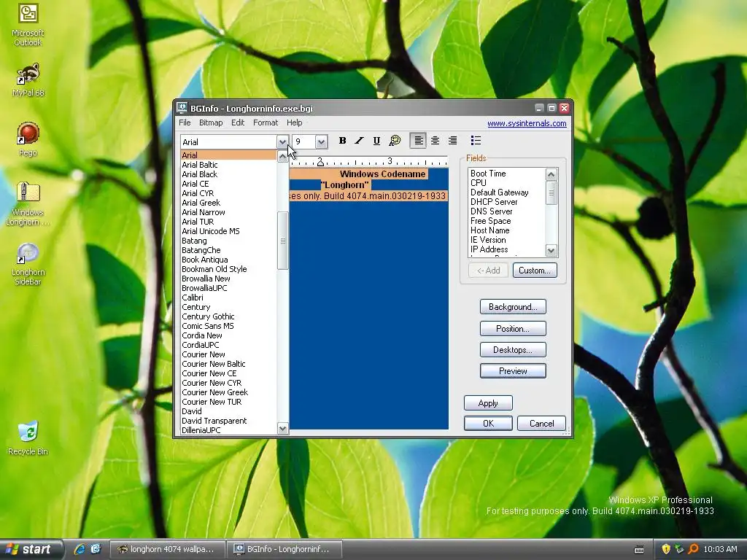Click the security shield tray icon
Screen dimensions: 747x560
(666, 549)
